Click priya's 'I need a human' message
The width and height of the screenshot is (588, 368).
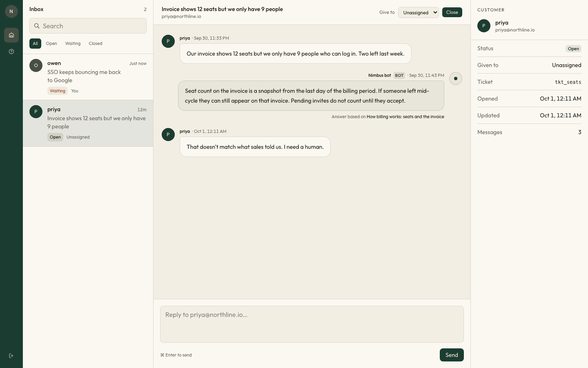255,147
